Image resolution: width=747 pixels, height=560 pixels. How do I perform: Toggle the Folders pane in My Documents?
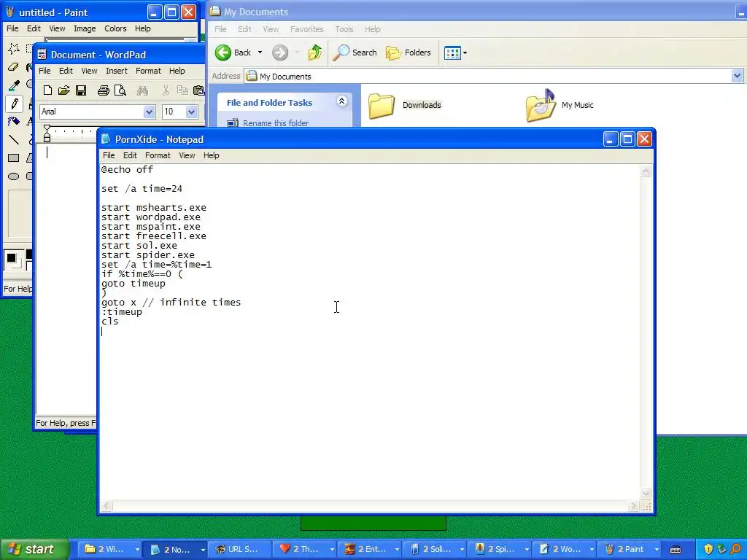(409, 52)
